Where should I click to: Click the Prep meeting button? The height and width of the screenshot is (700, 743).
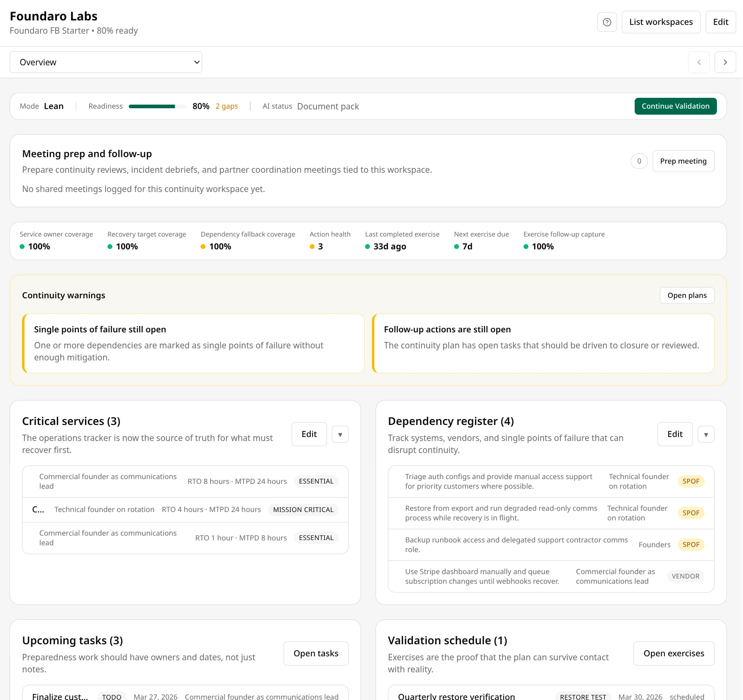click(683, 161)
